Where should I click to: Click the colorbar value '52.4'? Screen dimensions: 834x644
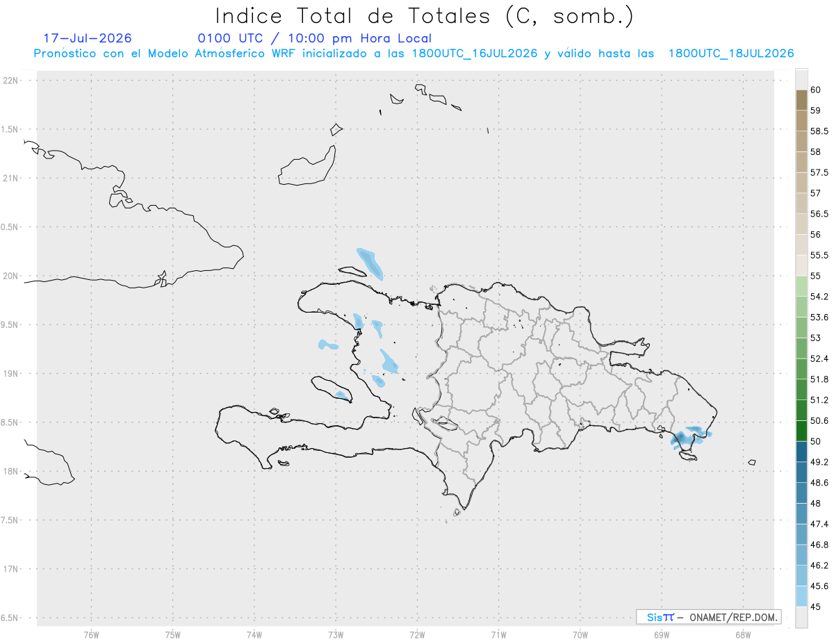pos(819,358)
